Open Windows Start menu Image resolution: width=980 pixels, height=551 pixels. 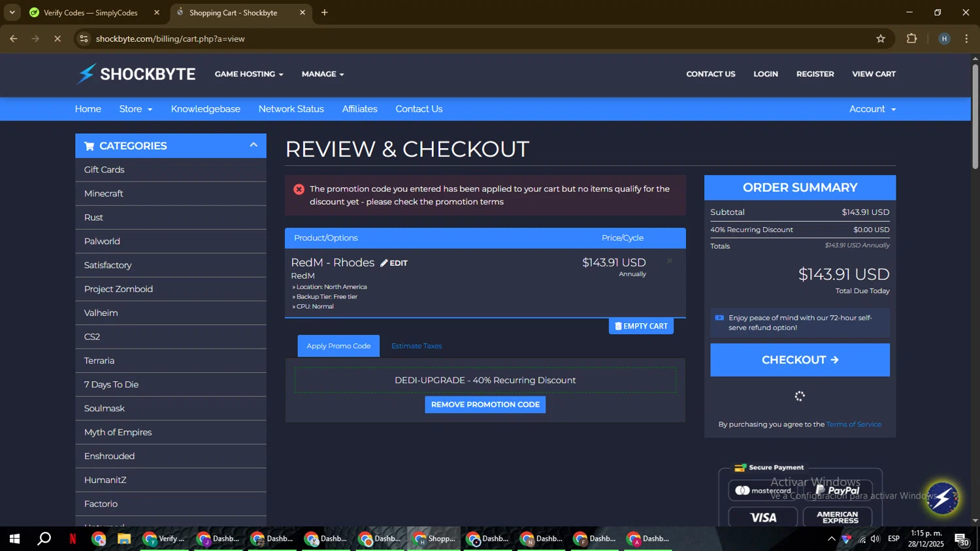click(14, 539)
